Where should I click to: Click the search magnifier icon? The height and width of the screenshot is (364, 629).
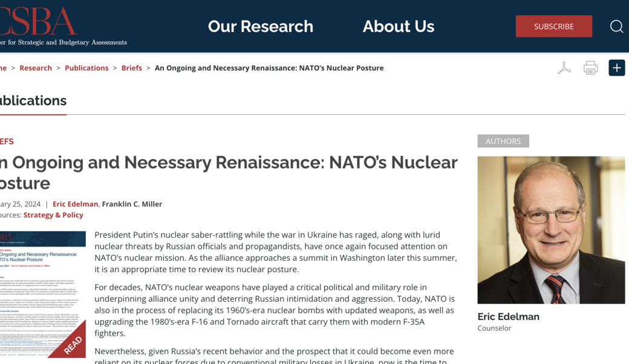click(x=616, y=27)
